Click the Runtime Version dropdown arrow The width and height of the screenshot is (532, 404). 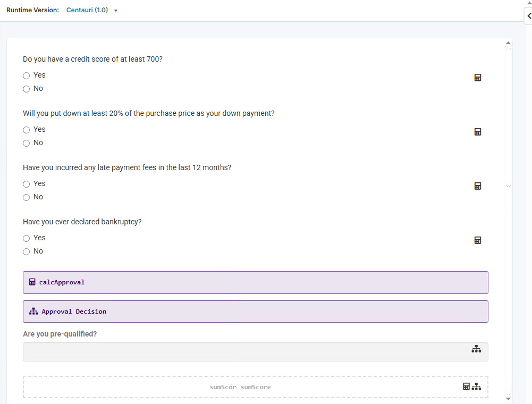click(116, 10)
